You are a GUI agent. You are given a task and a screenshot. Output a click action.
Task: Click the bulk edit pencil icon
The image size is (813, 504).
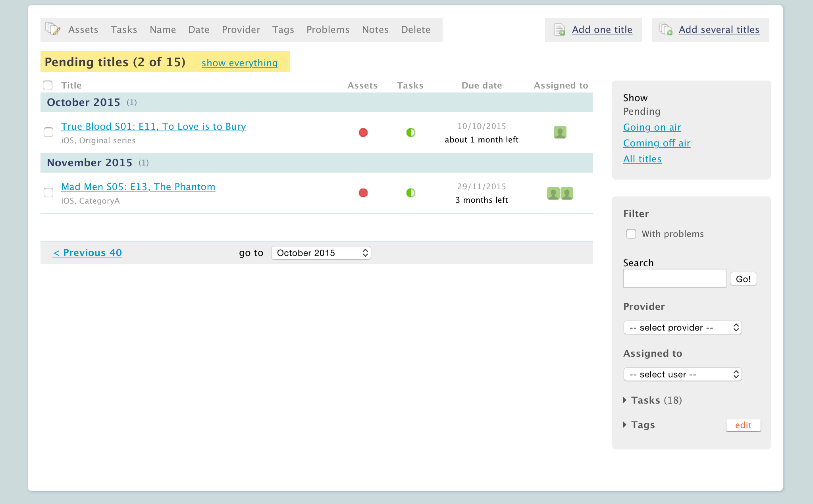click(52, 29)
